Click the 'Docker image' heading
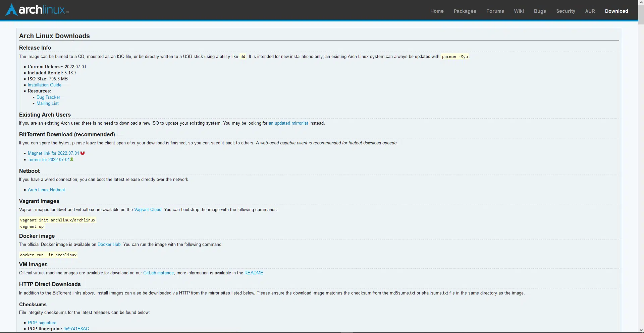644x333 pixels. pos(37,236)
